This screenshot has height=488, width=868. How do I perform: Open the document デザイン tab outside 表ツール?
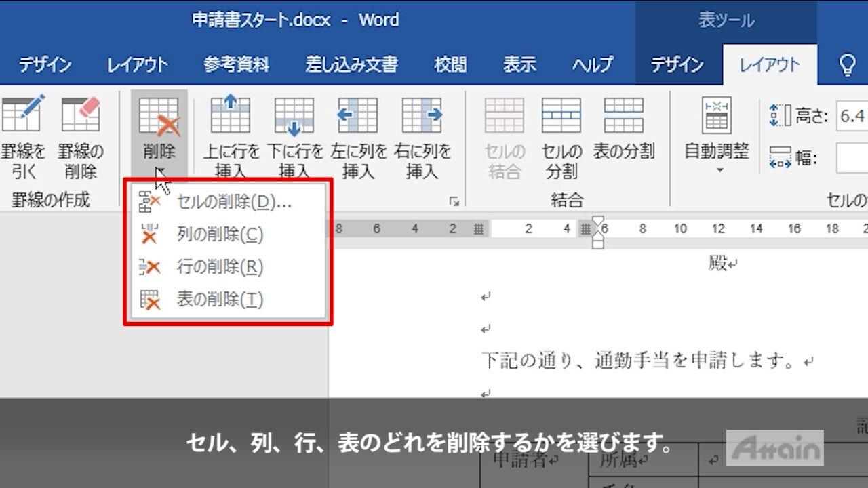point(45,65)
